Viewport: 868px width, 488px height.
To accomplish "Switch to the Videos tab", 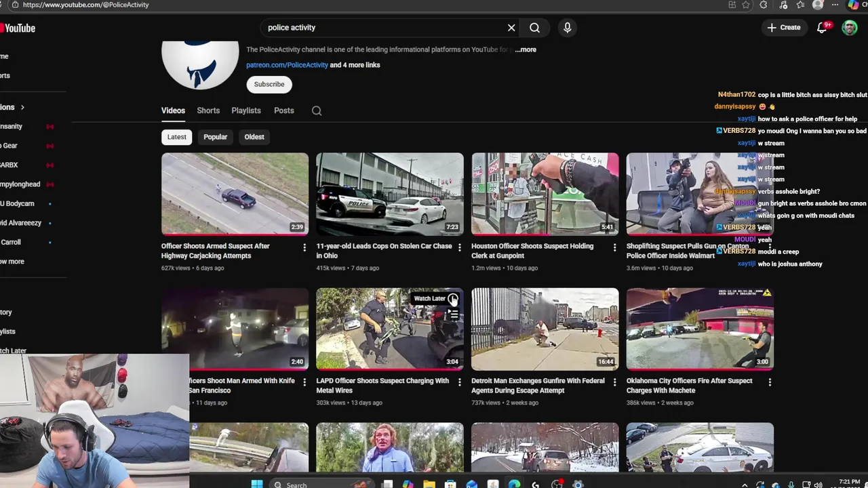I will tap(173, 110).
